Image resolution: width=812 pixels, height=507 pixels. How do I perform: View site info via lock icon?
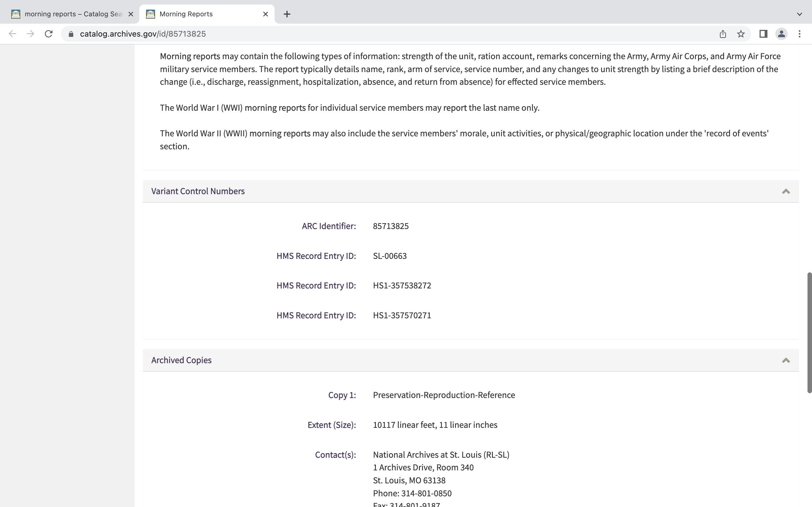click(71, 34)
